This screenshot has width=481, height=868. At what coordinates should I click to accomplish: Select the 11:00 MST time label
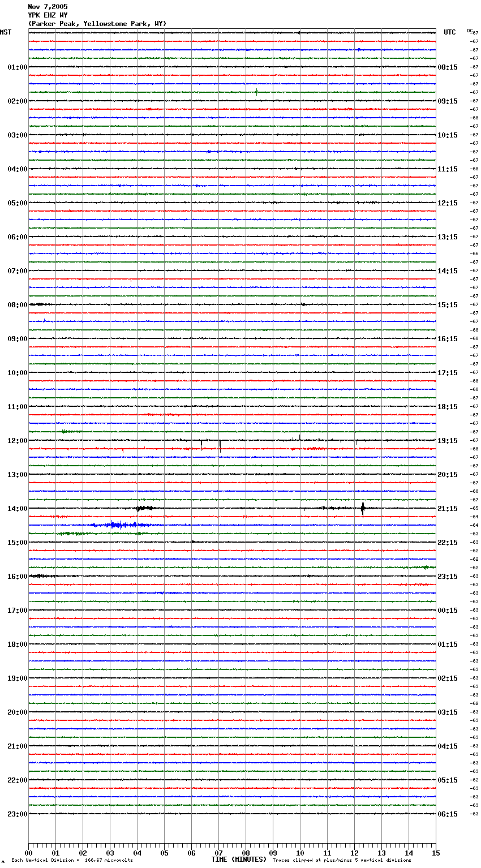click(x=18, y=407)
